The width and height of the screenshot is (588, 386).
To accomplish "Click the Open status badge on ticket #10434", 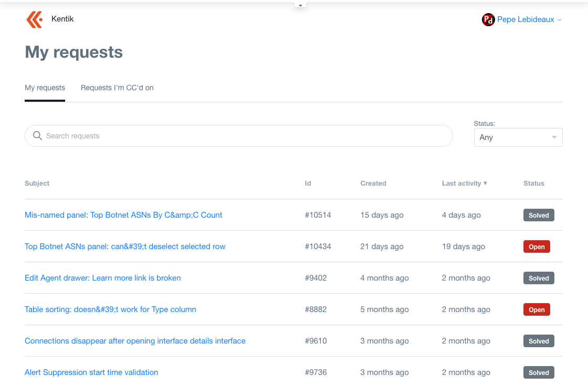I will (x=537, y=246).
